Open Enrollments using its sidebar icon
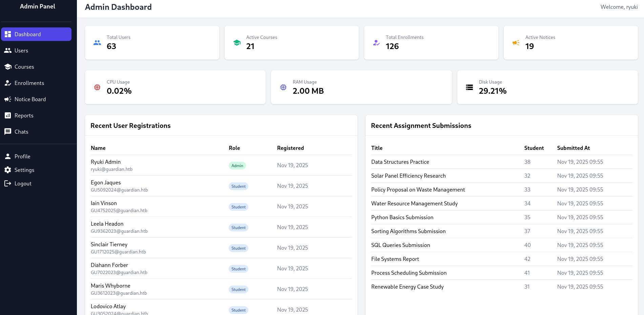644x315 pixels. [x=8, y=83]
